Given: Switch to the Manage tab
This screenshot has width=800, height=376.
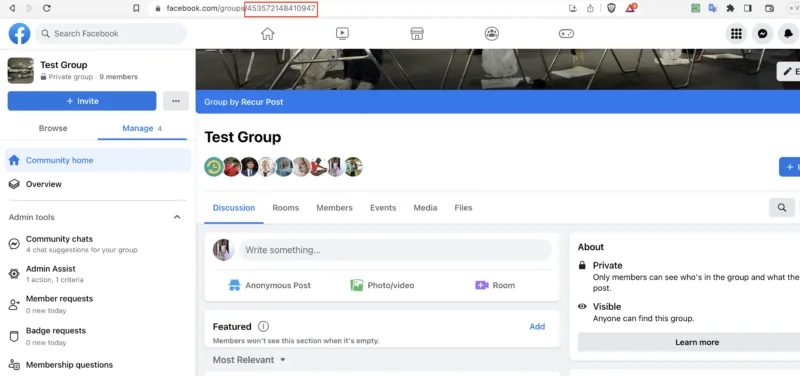Looking at the screenshot, I should [x=142, y=128].
